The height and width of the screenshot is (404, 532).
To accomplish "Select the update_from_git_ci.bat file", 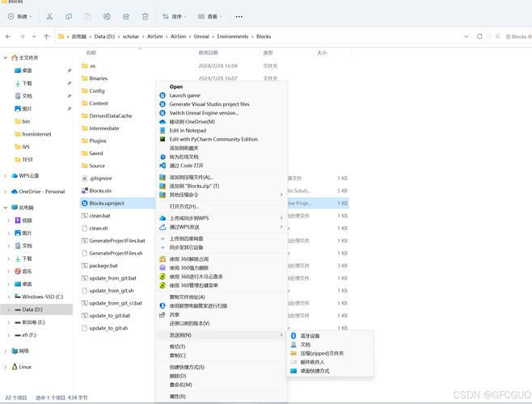I will 117,303.
